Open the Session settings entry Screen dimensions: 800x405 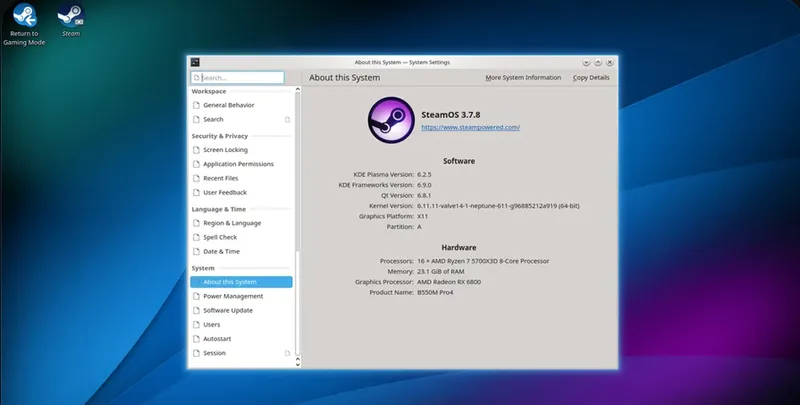coord(241,353)
